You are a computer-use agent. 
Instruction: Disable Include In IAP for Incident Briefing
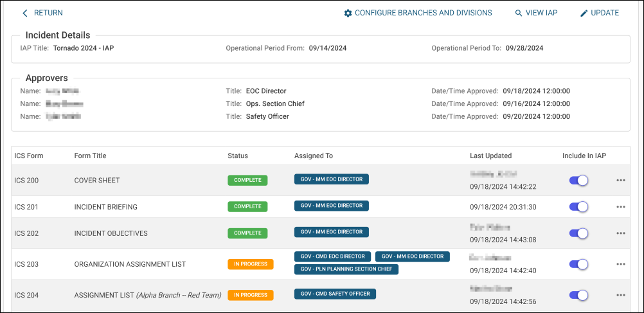point(578,207)
